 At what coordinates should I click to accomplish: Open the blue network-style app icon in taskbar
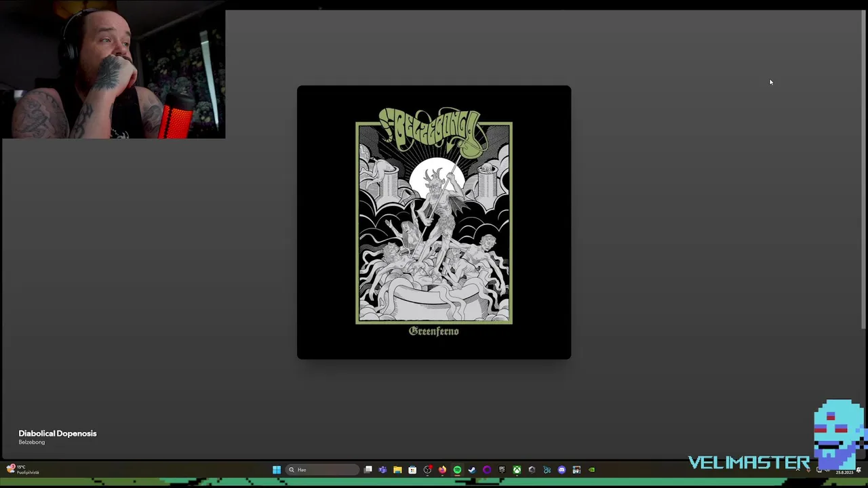[x=547, y=470]
